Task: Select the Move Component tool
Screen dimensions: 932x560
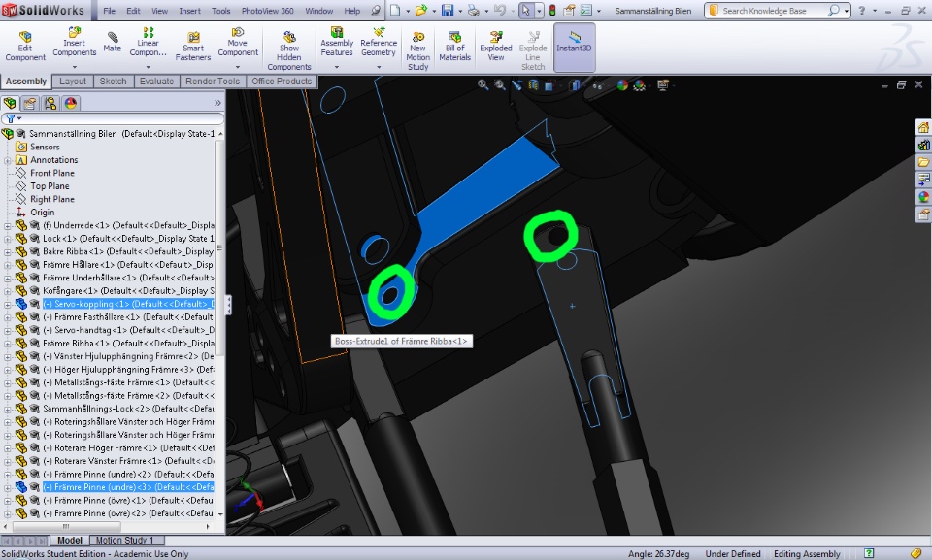Action: (x=238, y=41)
